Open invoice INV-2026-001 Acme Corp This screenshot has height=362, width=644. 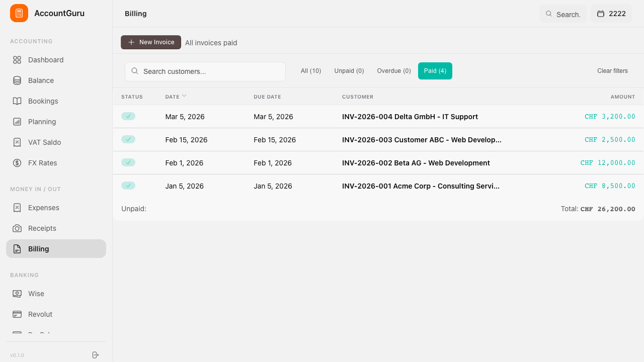click(421, 186)
